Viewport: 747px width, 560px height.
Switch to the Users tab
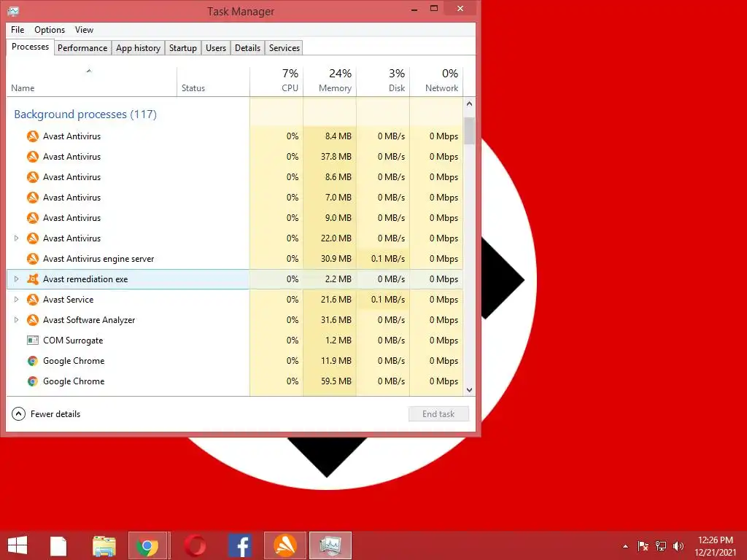pyautogui.click(x=216, y=48)
